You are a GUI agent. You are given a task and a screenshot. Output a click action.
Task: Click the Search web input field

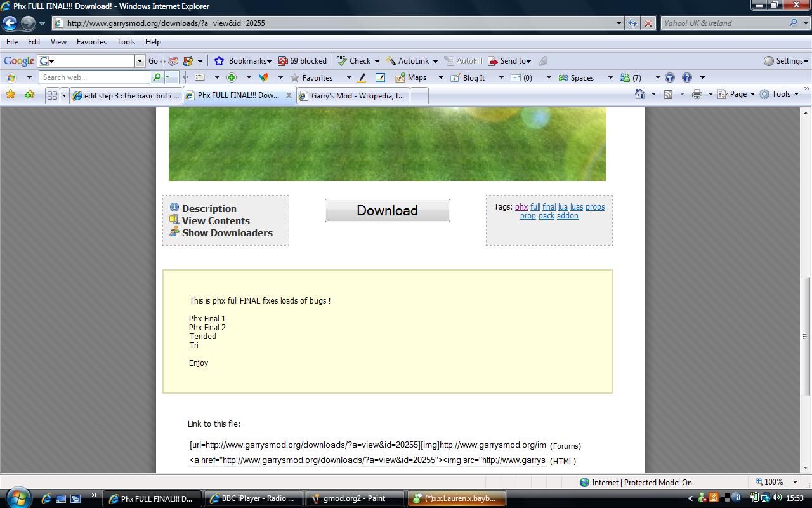[x=95, y=77]
